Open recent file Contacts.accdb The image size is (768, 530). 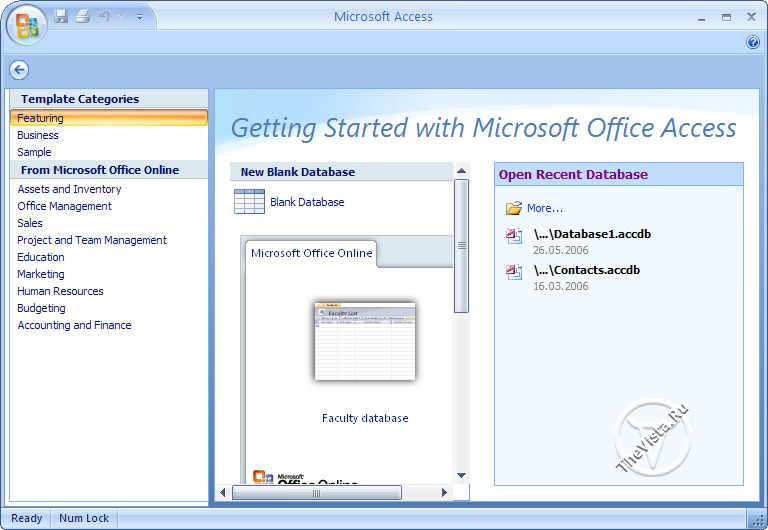pyautogui.click(x=587, y=270)
